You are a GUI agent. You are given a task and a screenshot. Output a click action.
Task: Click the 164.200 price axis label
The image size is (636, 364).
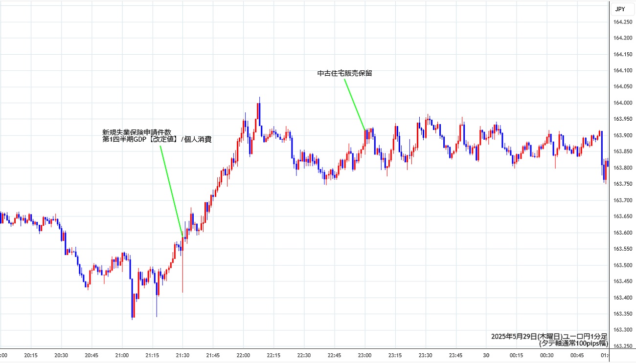622,38
